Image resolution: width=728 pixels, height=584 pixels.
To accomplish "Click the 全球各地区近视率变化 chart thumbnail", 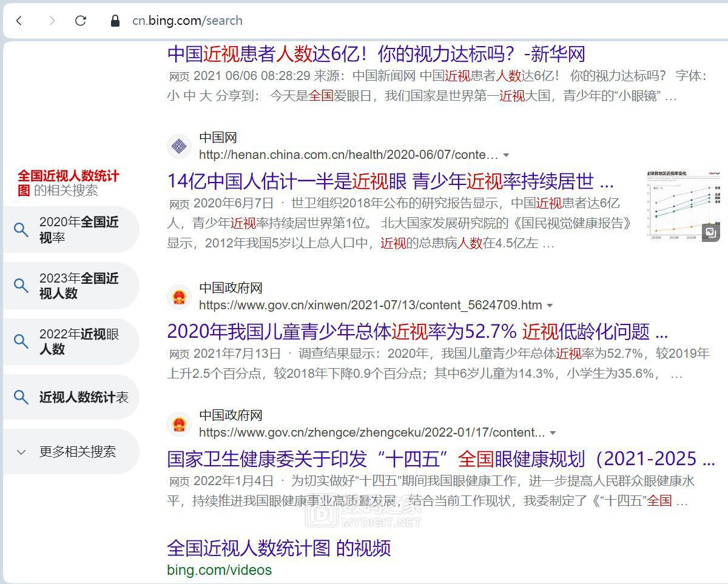I will [x=683, y=205].
